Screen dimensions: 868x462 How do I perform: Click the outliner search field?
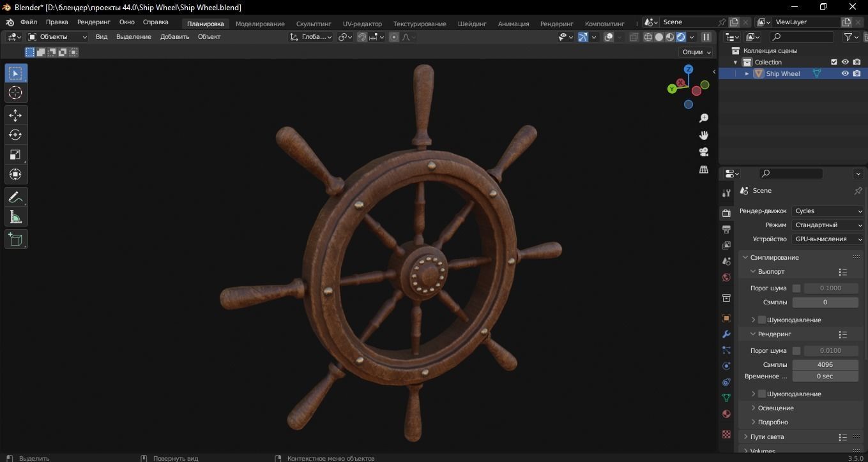(x=802, y=37)
